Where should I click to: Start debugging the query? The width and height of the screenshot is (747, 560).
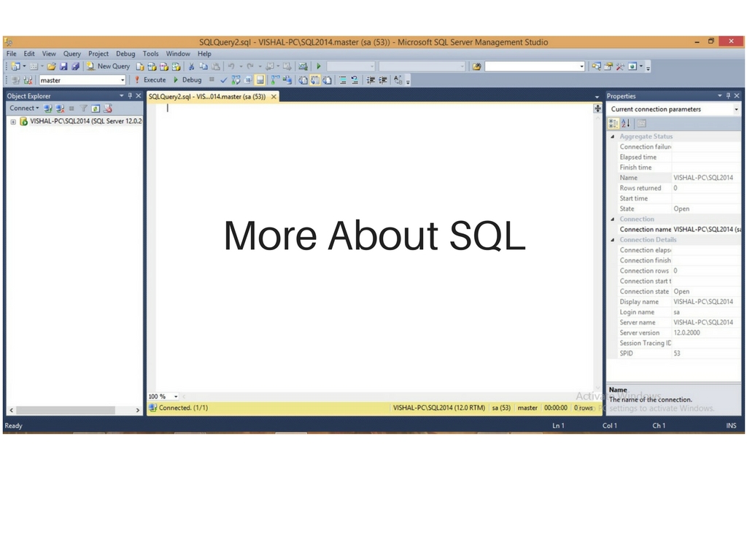pos(190,79)
